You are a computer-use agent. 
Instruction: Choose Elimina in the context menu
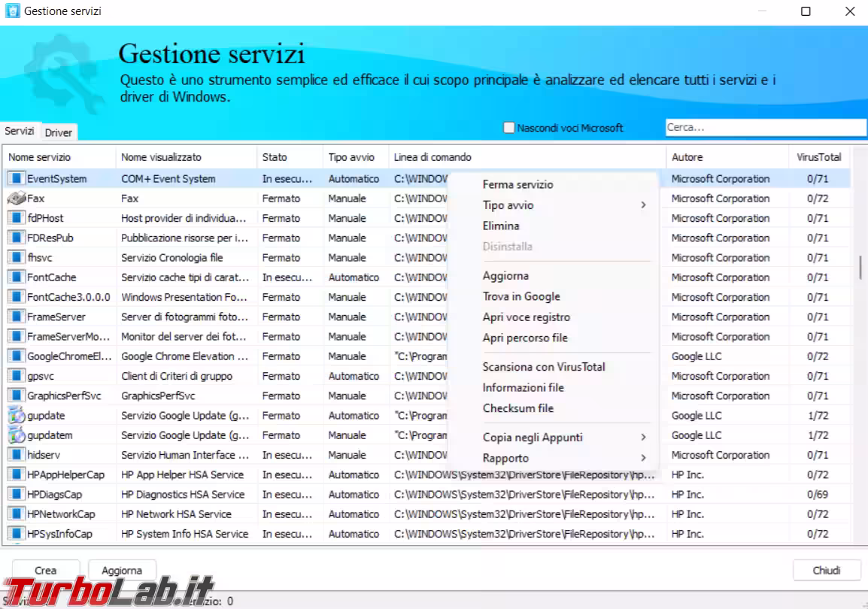[501, 226]
